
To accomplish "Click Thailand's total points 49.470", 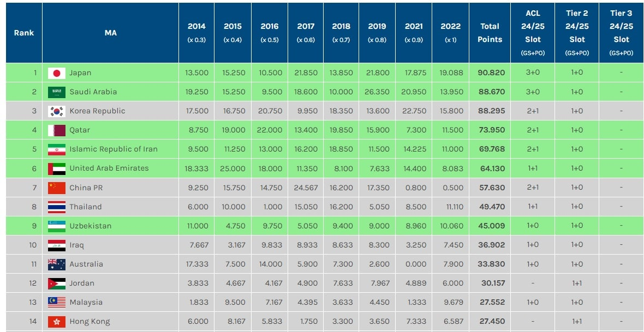I will point(492,207).
